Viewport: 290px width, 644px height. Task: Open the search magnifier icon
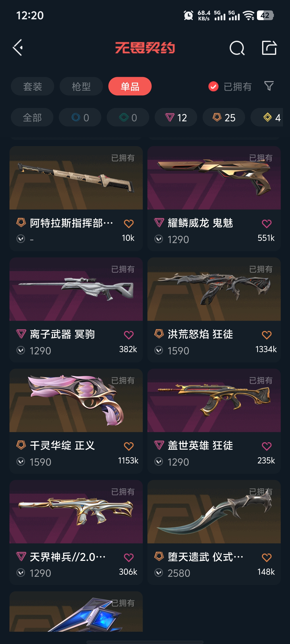pyautogui.click(x=237, y=47)
